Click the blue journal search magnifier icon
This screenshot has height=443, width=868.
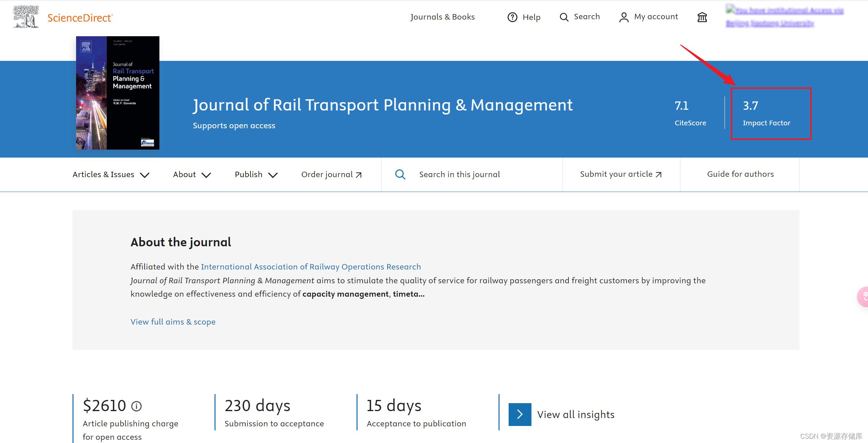click(400, 175)
